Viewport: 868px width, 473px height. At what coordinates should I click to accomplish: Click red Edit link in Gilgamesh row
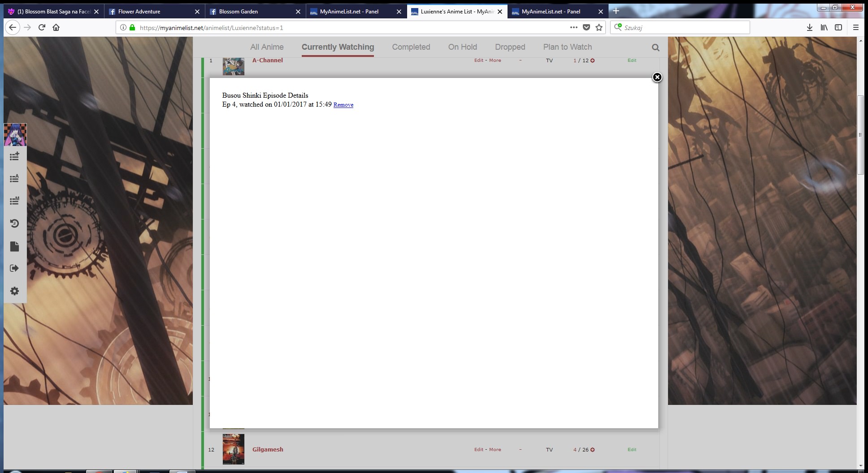pos(479,450)
